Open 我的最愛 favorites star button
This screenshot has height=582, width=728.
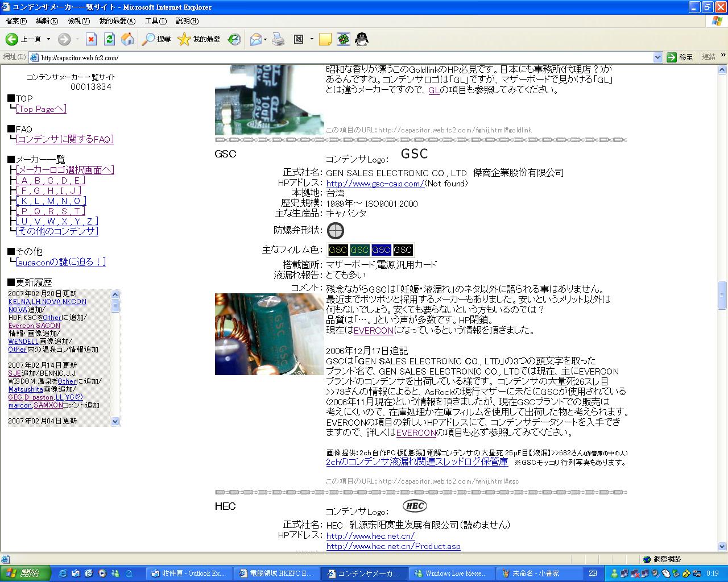point(199,39)
